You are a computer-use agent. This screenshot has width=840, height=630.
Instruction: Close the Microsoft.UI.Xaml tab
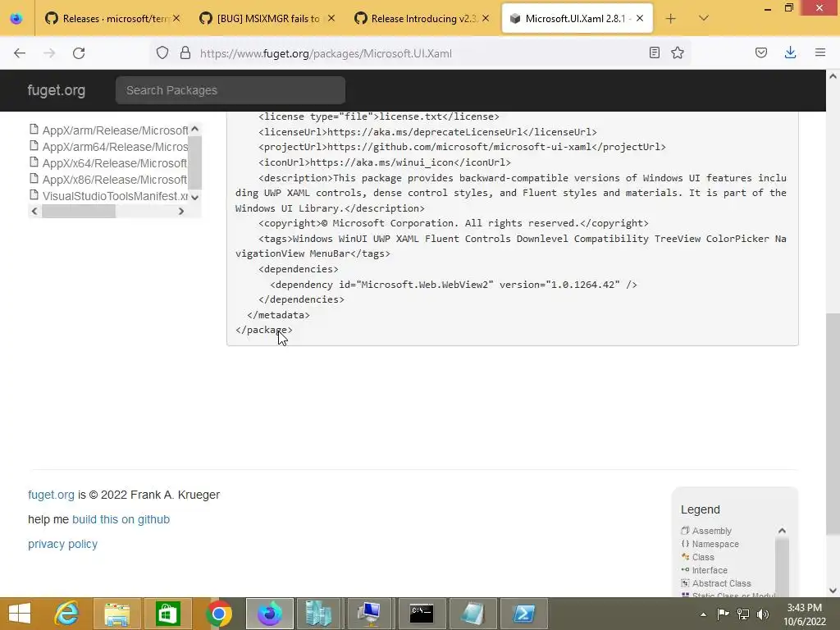click(640, 18)
